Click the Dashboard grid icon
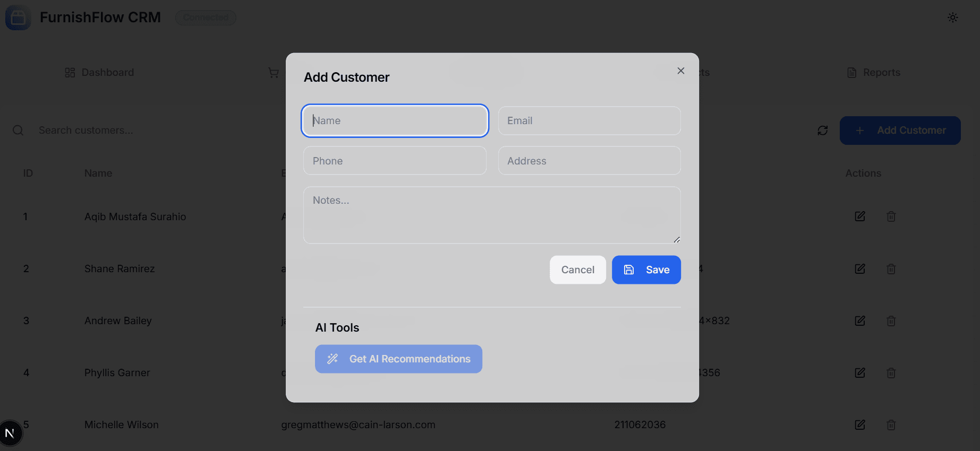Viewport: 980px width, 451px height. click(69, 72)
